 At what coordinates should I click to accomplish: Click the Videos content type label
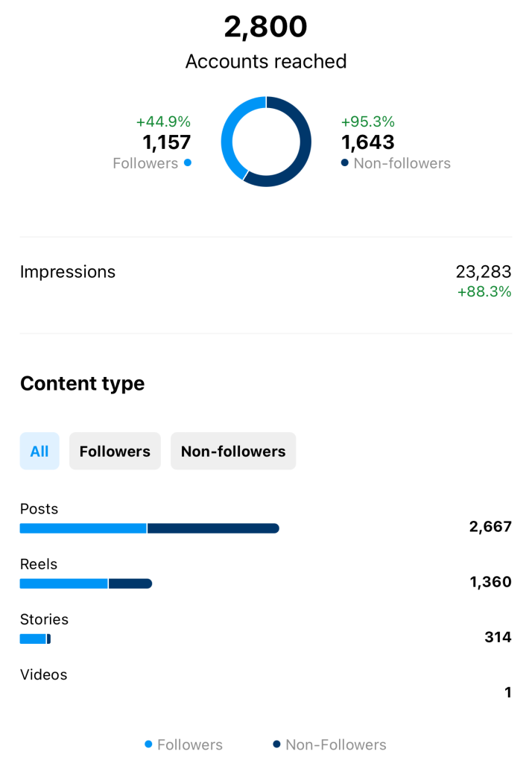click(43, 674)
